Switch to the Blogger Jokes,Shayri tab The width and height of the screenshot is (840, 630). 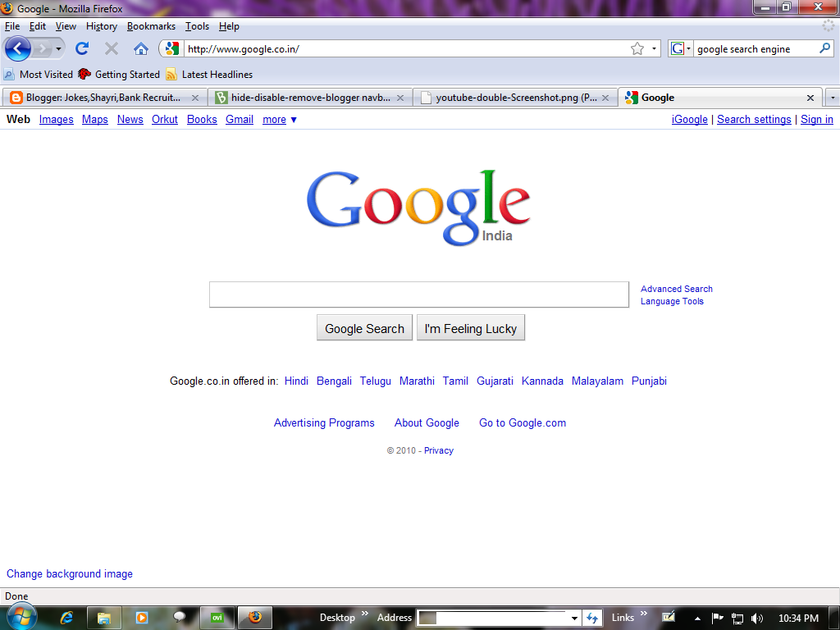pyautogui.click(x=103, y=98)
